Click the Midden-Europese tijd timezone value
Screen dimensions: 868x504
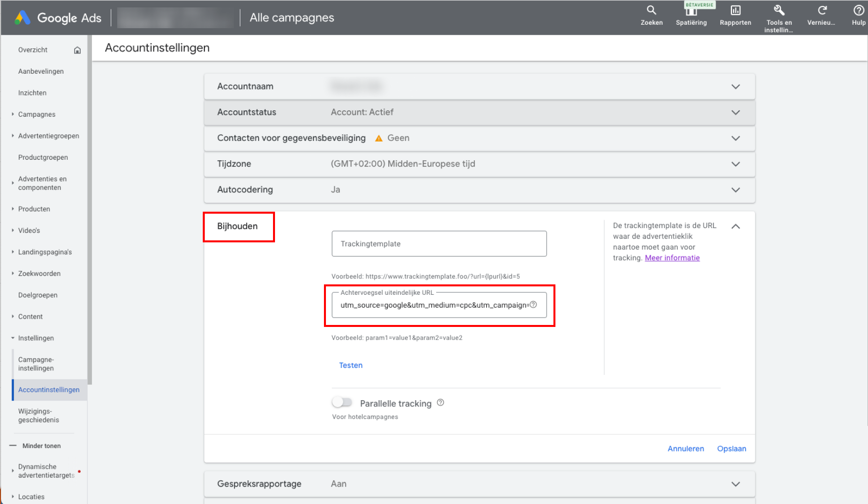coord(403,164)
